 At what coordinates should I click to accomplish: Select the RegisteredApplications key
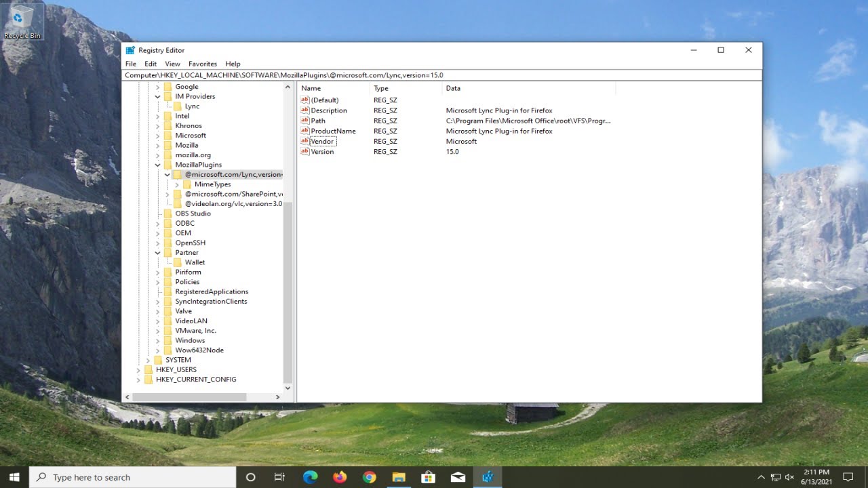point(212,291)
